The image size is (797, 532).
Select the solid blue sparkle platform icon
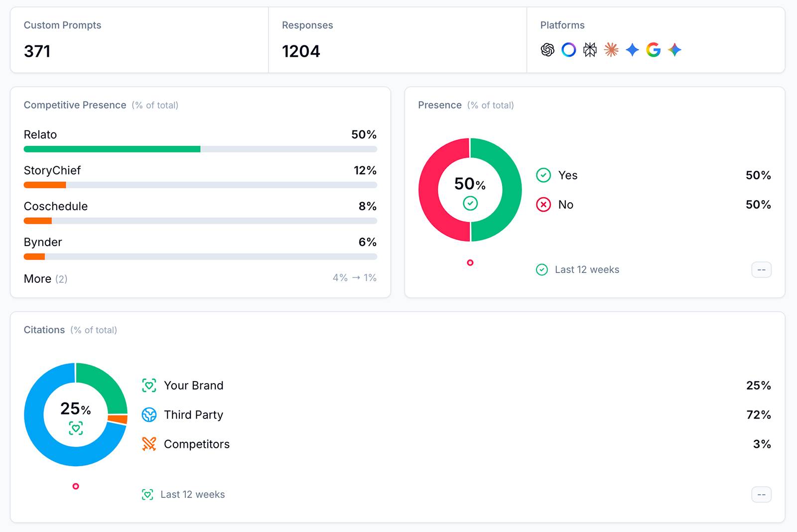(632, 50)
